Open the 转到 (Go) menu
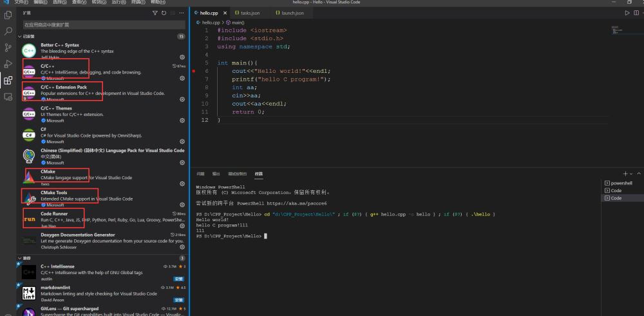This screenshot has width=644, height=316. pos(99,2)
